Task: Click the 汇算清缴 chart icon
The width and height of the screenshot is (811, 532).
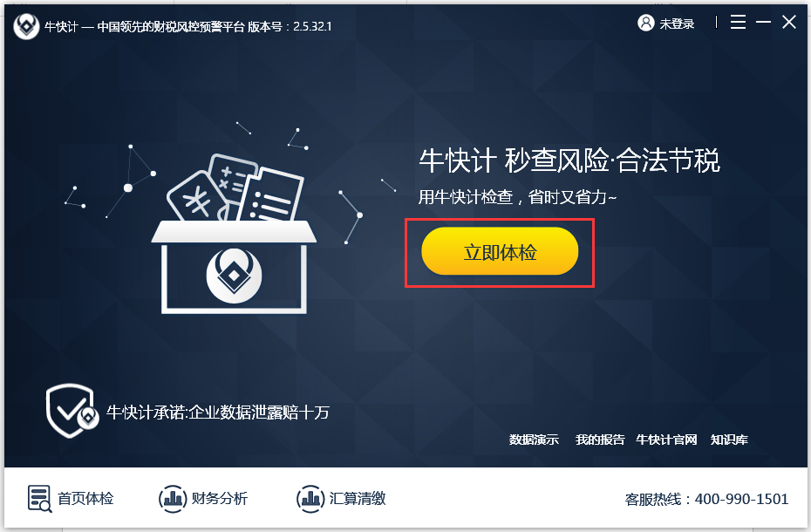Action: pyautogui.click(x=310, y=499)
